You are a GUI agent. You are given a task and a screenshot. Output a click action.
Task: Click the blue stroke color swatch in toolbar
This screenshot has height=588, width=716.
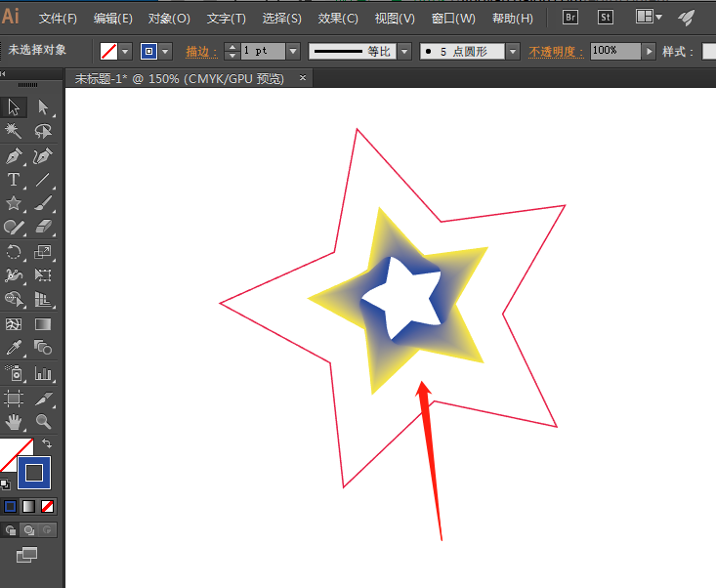click(34, 473)
